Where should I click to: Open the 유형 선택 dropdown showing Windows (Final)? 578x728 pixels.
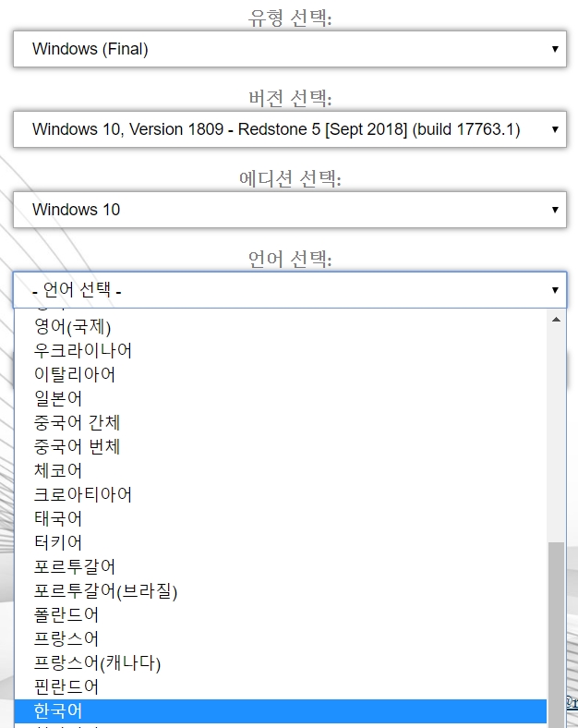(x=290, y=49)
